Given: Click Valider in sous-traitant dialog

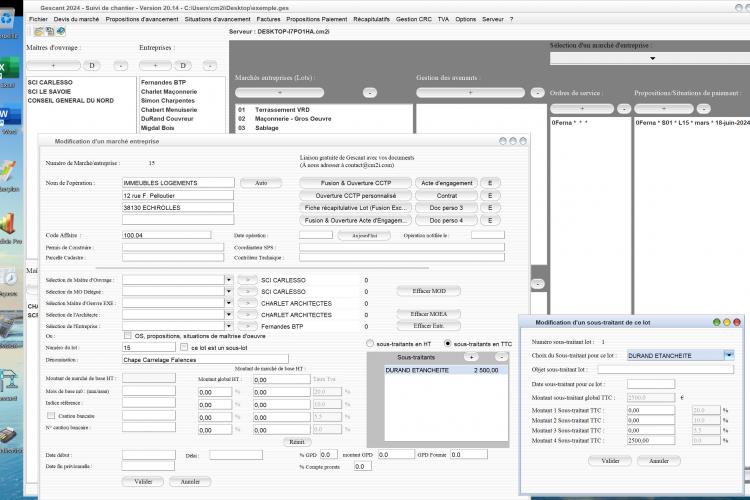Looking at the screenshot, I should (610, 461).
